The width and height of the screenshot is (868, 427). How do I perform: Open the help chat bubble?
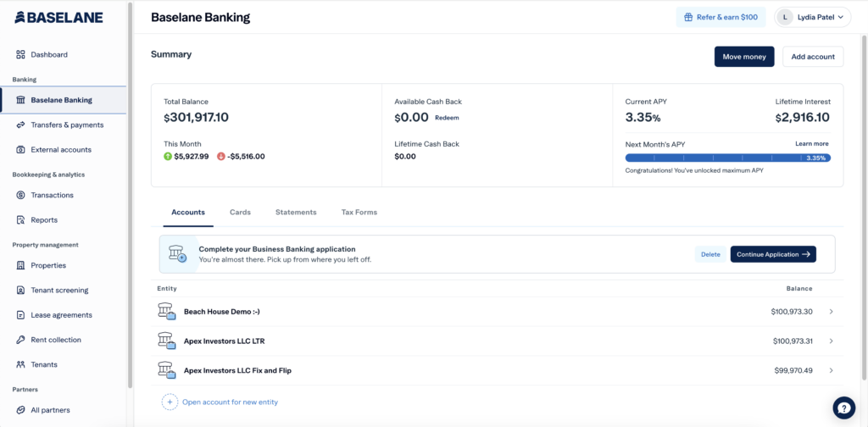[843, 408]
